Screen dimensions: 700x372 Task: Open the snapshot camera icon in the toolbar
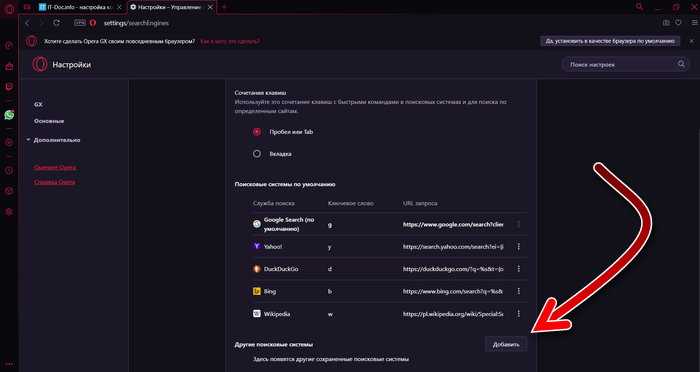(x=666, y=23)
